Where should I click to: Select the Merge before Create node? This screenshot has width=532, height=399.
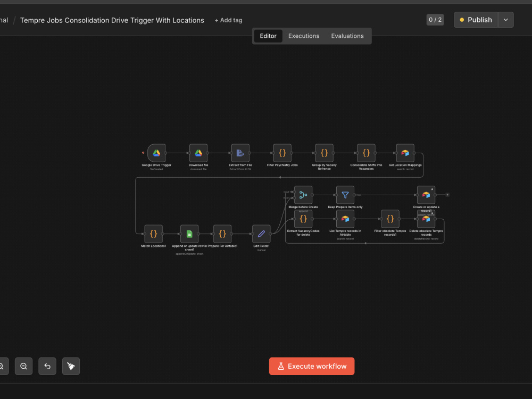coord(303,195)
